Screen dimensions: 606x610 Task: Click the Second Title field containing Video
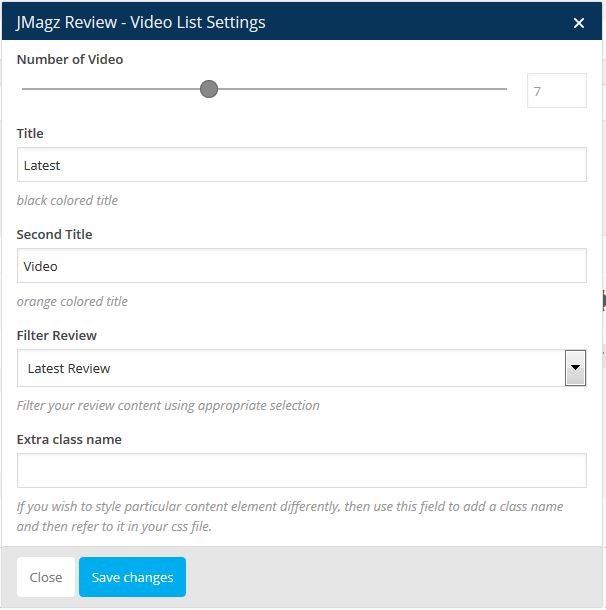(x=301, y=266)
